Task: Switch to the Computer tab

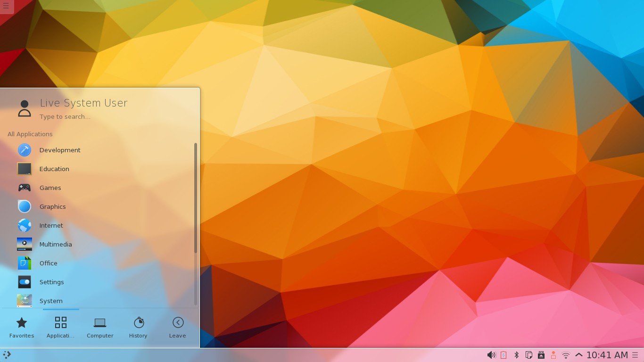Action: point(100,328)
